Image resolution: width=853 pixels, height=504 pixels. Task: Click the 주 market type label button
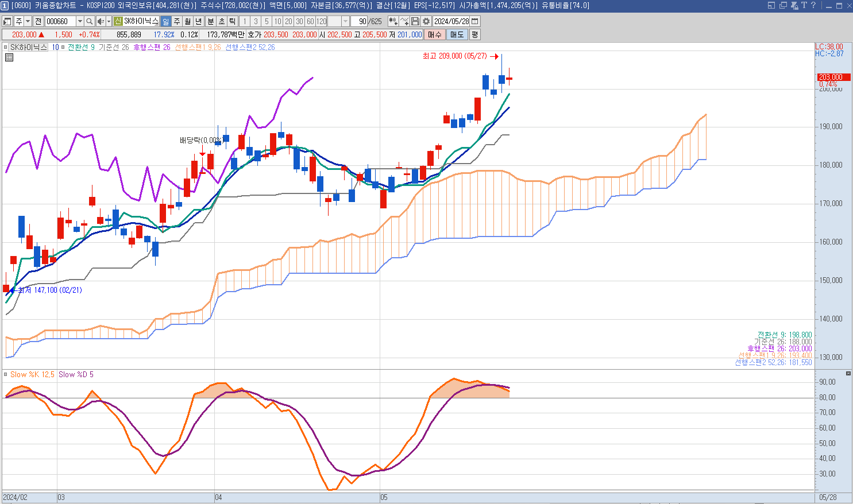[x=19, y=21]
